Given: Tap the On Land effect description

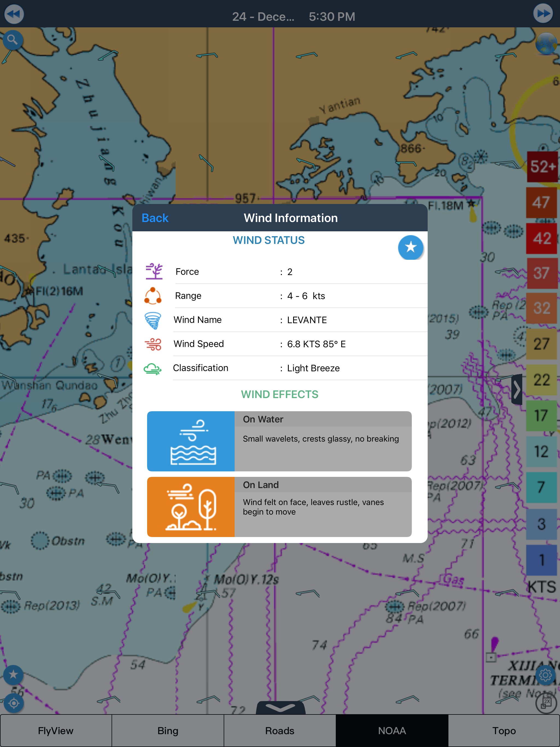Looking at the screenshot, I should [313, 507].
